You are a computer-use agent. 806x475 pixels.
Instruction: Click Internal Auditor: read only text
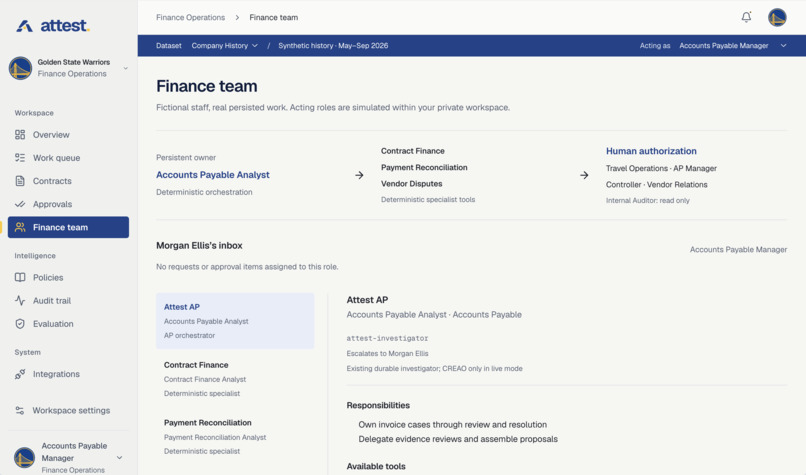coord(648,200)
